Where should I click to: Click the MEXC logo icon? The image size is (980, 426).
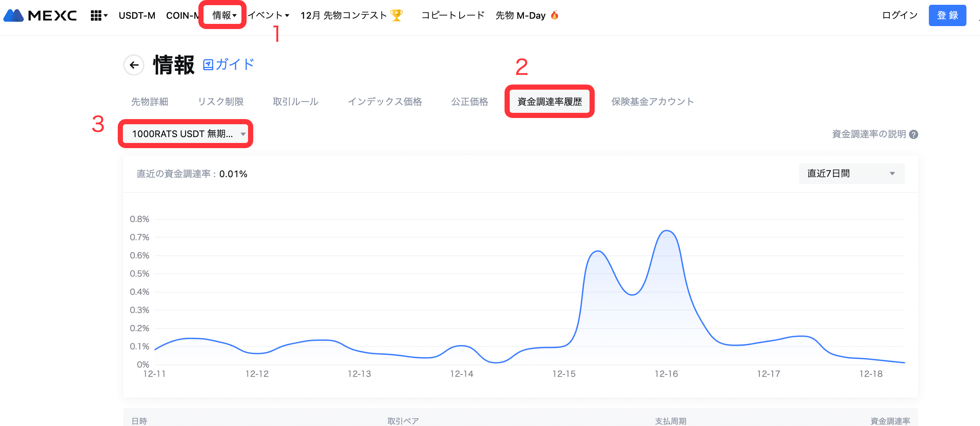pyautogui.click(x=14, y=15)
